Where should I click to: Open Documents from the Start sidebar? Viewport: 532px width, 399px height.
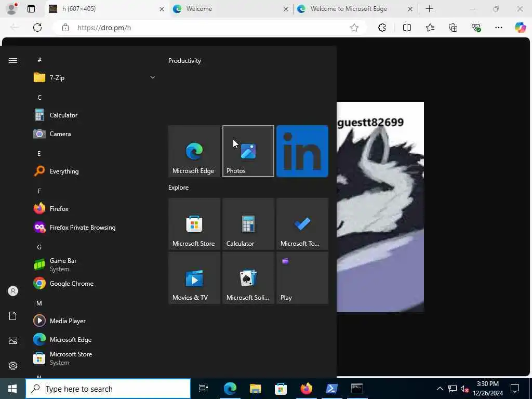[x=13, y=316]
